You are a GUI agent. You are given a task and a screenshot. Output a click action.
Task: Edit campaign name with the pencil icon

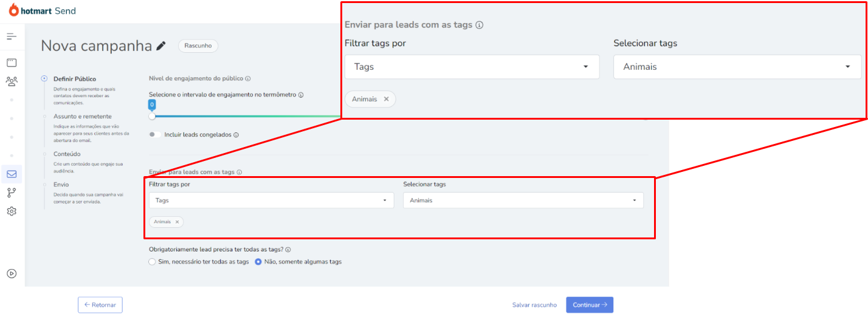[x=161, y=46]
